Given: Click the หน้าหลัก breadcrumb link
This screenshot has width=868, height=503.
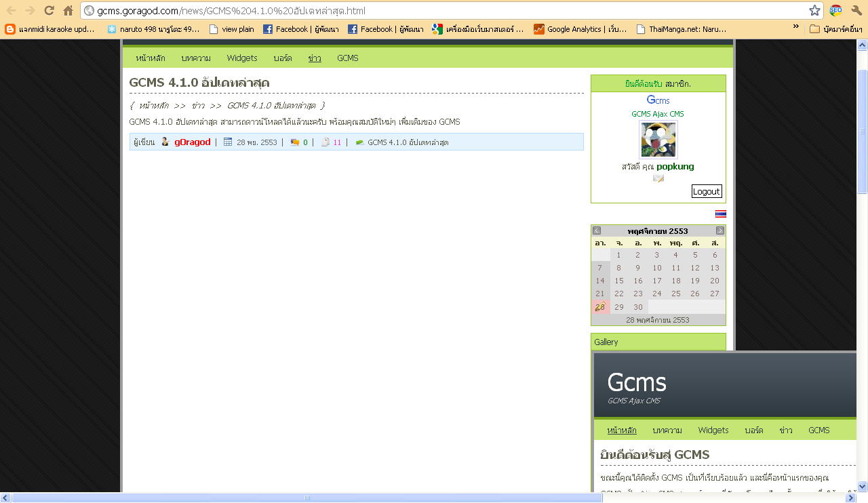Looking at the screenshot, I should [154, 106].
